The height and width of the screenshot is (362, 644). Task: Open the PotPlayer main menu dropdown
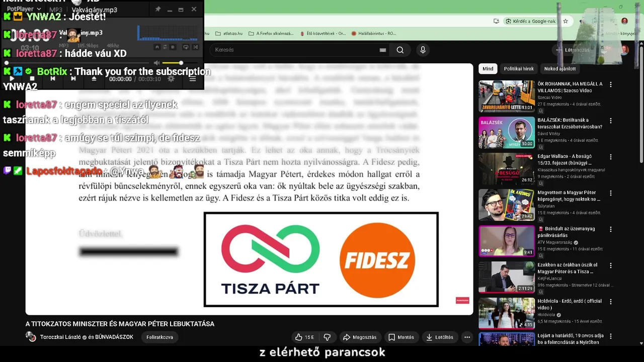coord(25,9)
